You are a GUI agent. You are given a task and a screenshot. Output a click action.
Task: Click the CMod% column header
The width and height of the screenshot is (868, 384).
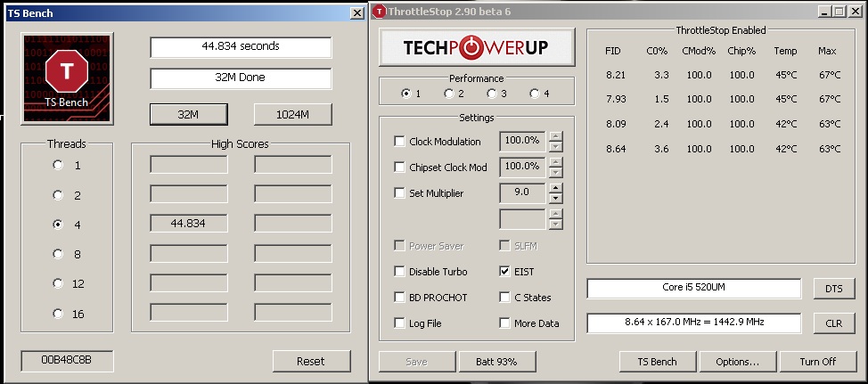[x=699, y=51]
